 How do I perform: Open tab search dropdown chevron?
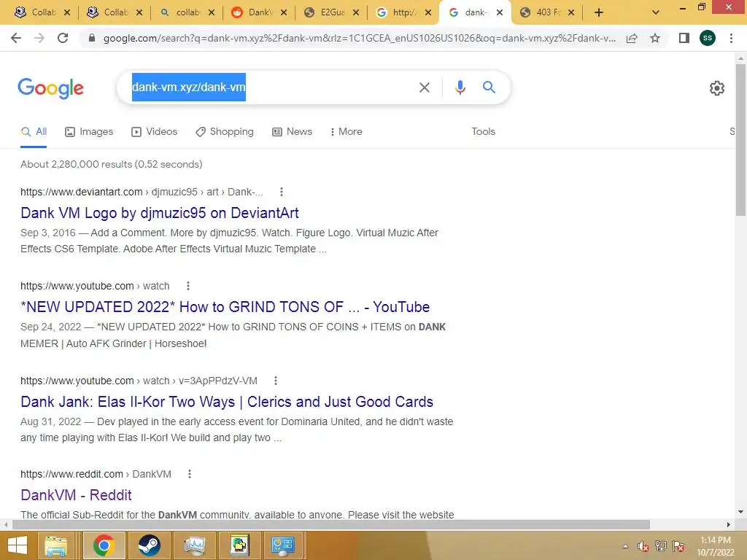[x=656, y=13]
